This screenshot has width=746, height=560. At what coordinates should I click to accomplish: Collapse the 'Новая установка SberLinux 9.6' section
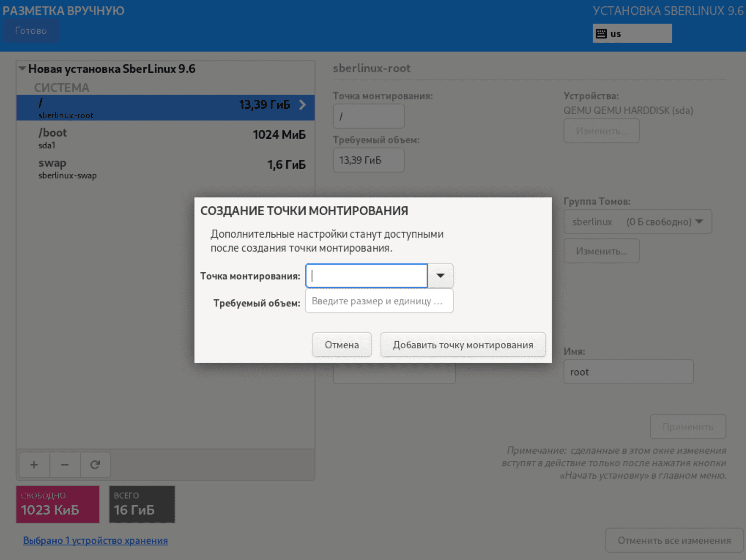click(x=22, y=68)
